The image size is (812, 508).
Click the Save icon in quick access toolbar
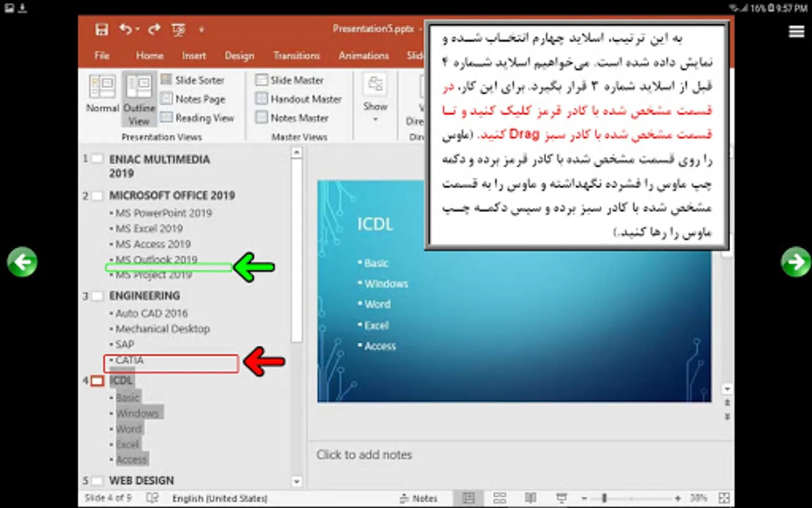point(101,29)
